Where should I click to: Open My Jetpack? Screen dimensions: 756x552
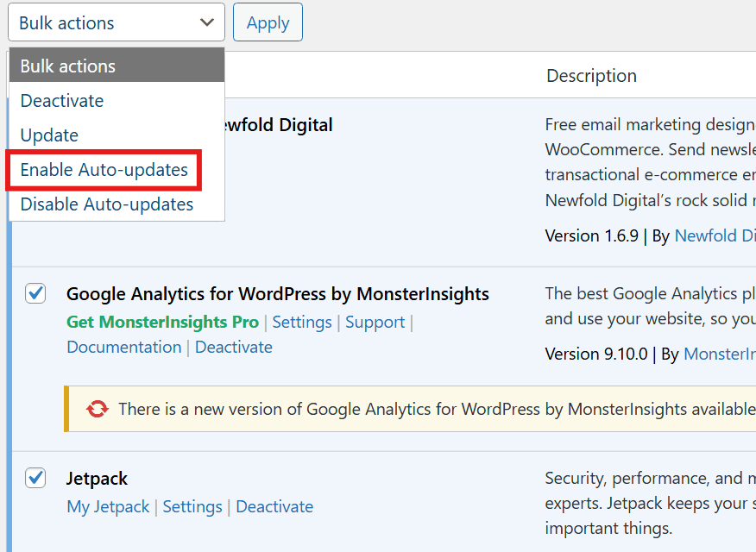tap(108, 506)
